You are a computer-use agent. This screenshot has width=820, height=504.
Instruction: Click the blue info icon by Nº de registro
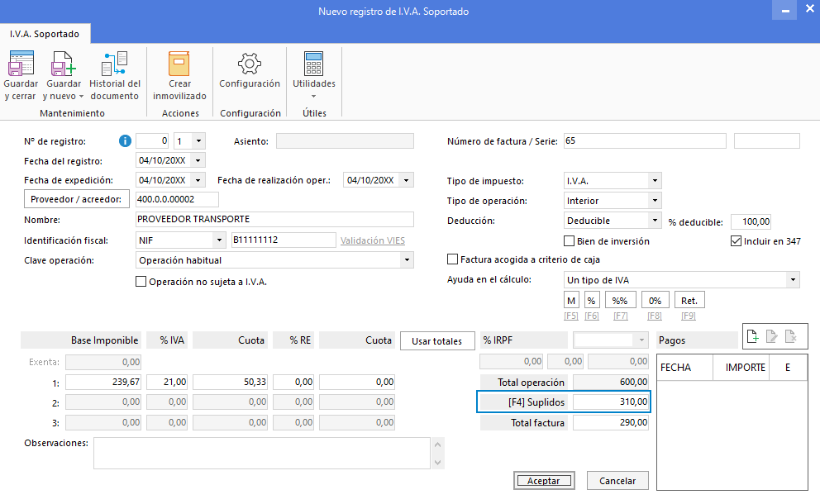tap(125, 140)
